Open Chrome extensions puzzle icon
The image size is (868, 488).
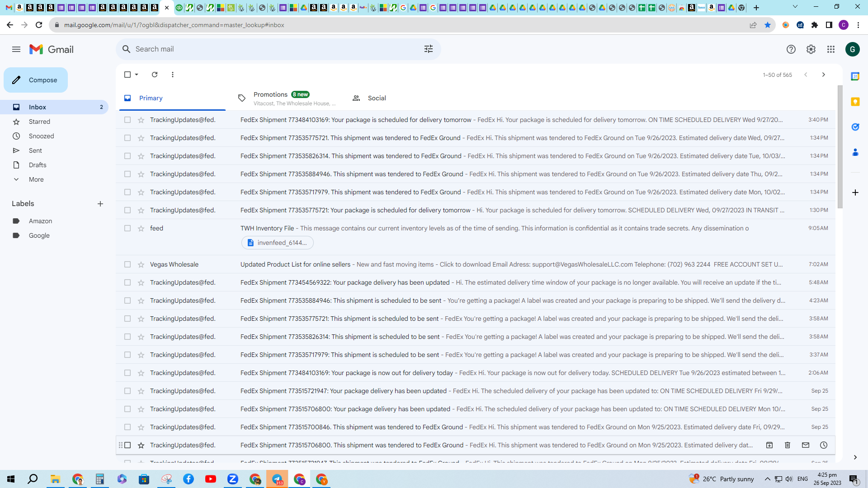point(815,25)
